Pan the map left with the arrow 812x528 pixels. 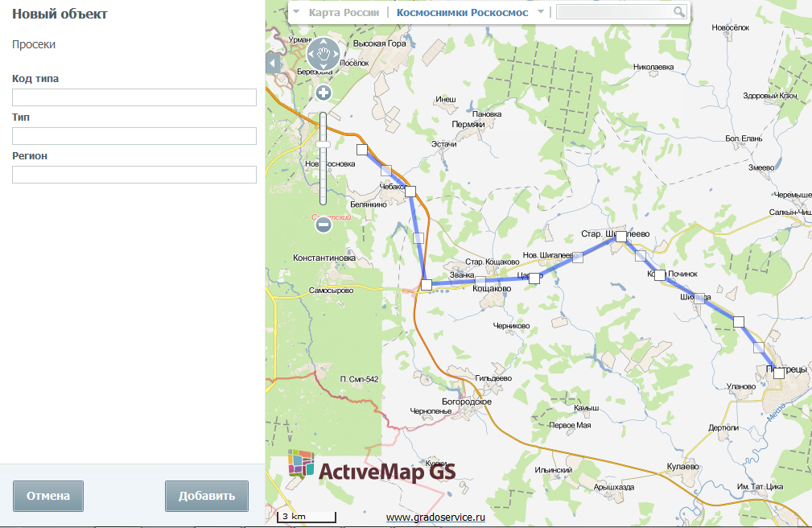point(311,53)
